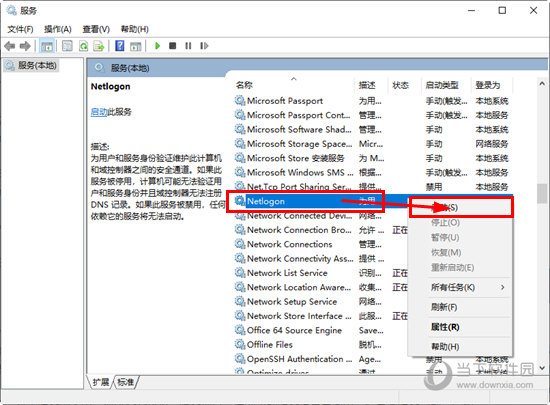
Task: Start service with green play button
Action: tap(157, 46)
